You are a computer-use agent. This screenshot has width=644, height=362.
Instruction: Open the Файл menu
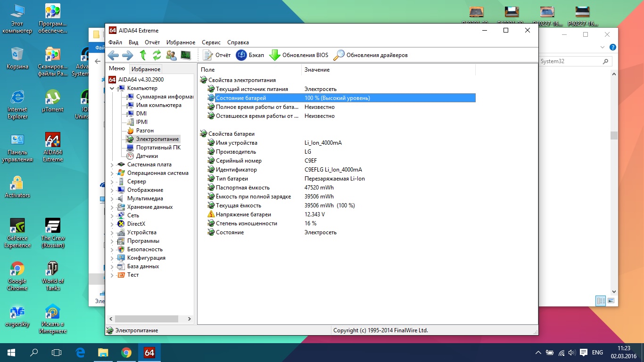point(115,42)
